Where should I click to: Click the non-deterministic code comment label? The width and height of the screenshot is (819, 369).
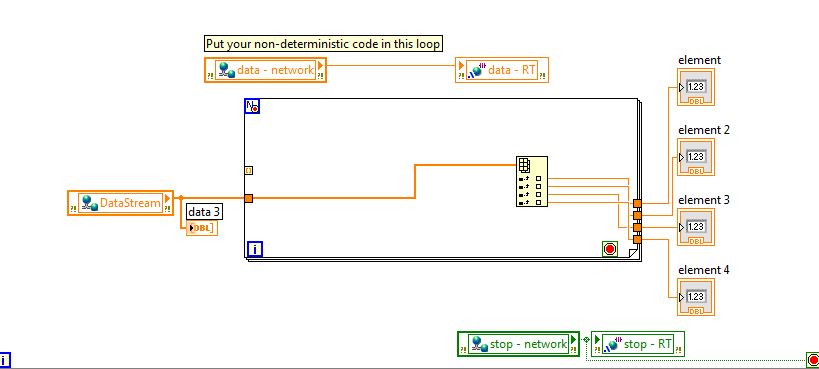point(323,43)
